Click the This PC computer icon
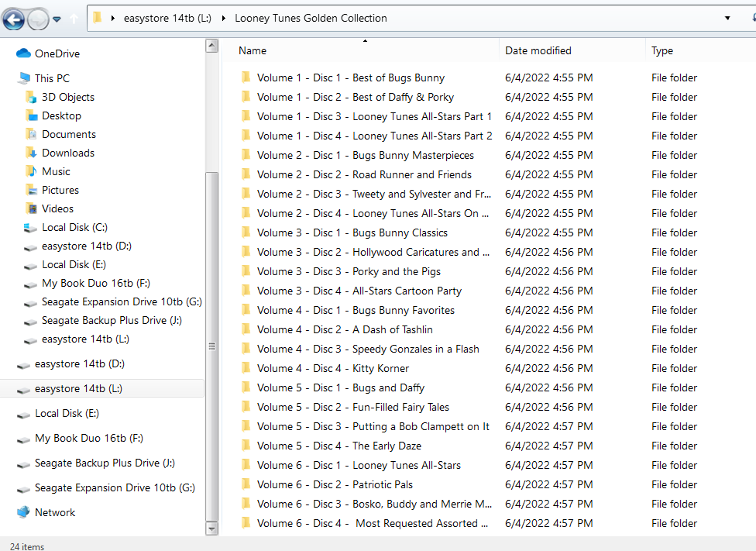The image size is (756, 551). tap(23, 78)
